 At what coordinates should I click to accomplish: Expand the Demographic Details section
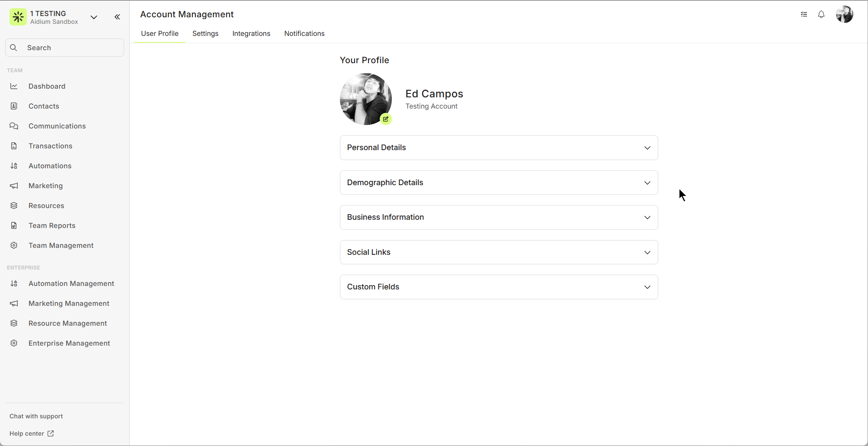click(499, 183)
